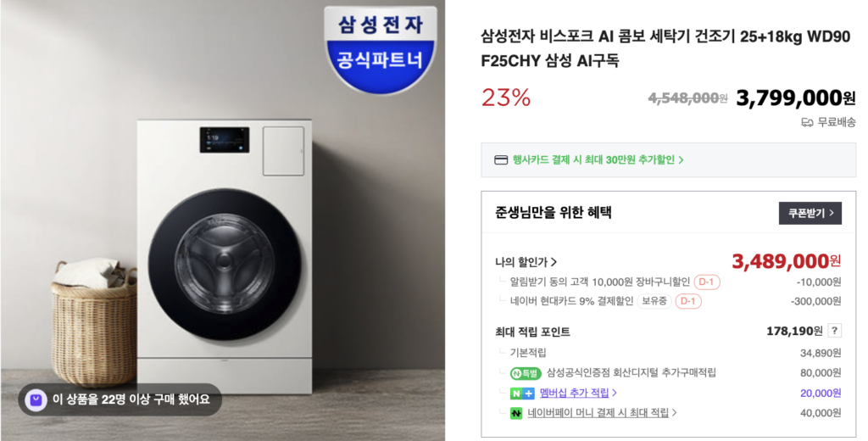Click the 3,489,000원 discounted price
This screenshot has height=441, width=868.
[786, 261]
